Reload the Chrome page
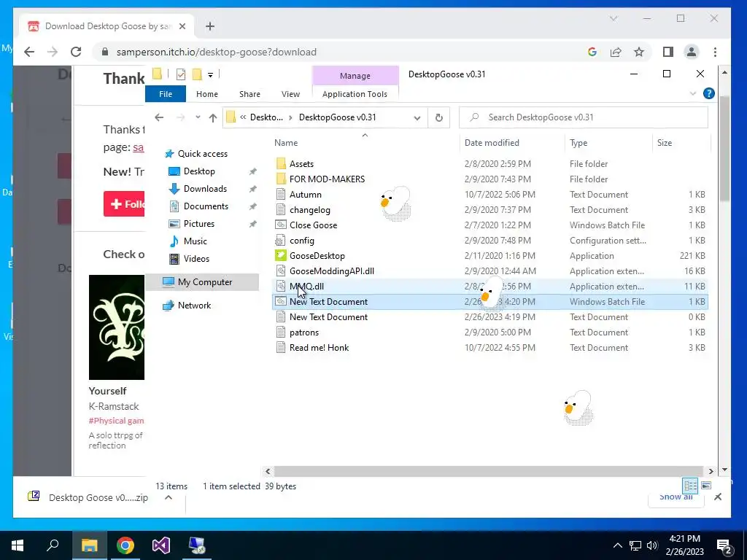 (76, 52)
